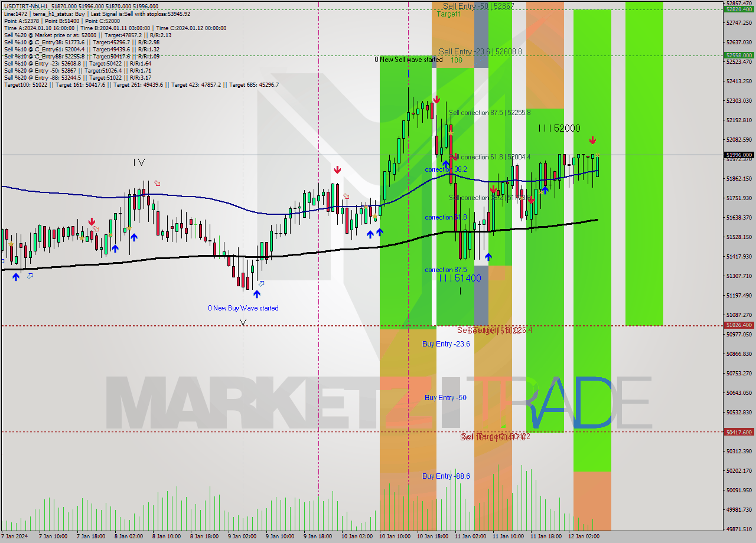The height and width of the screenshot is (543, 756).
Task: Select the '0 New Buy Wave started' label
Action: (x=243, y=308)
